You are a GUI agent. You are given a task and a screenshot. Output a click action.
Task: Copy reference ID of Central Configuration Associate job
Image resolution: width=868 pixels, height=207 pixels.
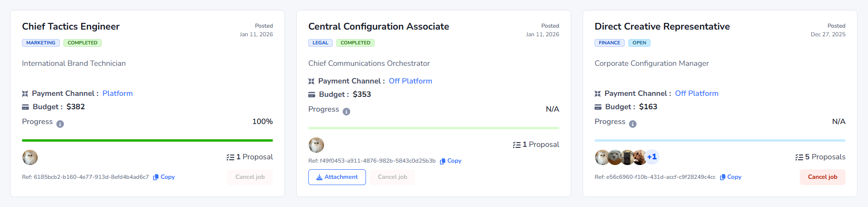point(450,161)
